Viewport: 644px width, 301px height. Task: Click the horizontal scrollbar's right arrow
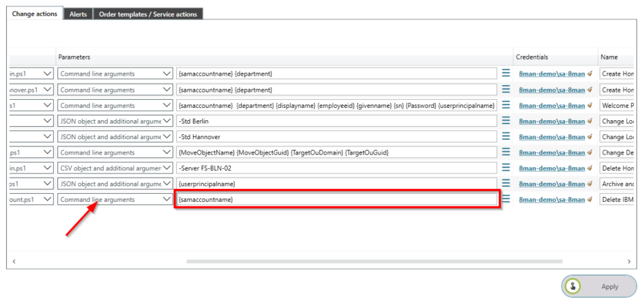coord(629,261)
